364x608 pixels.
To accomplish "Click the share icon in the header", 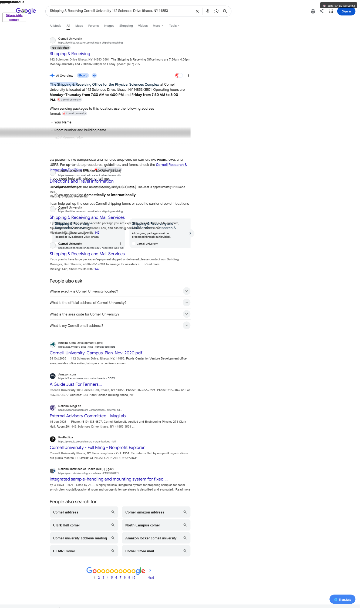I will click(x=322, y=11).
